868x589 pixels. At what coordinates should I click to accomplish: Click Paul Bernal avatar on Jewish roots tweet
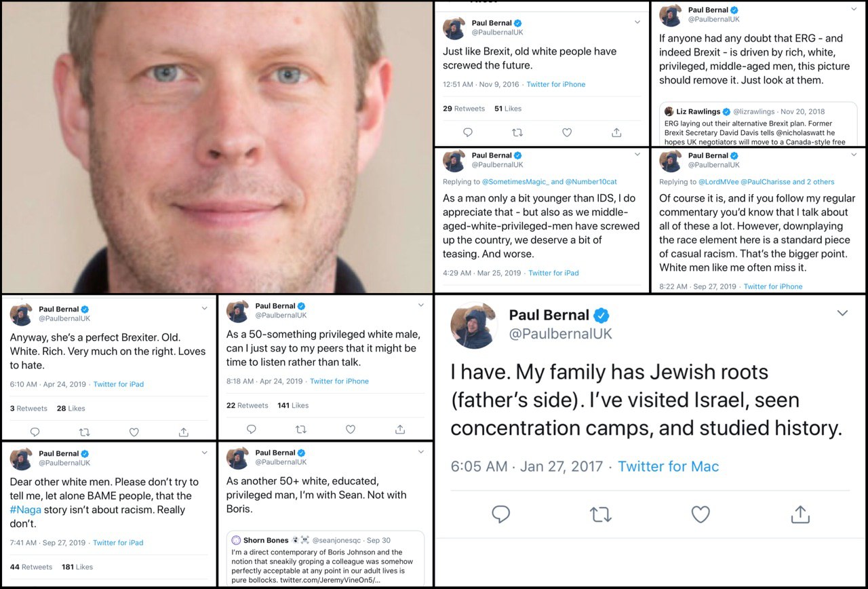(474, 326)
